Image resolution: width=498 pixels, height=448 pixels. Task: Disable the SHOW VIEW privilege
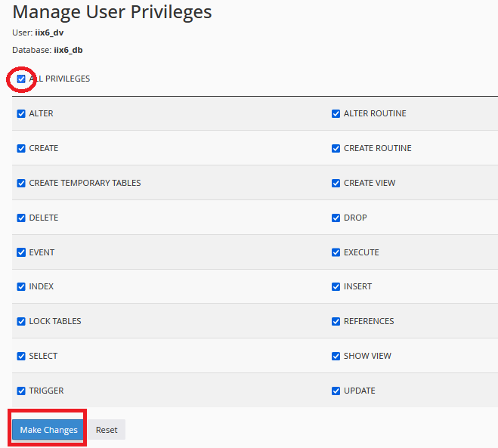click(x=336, y=357)
